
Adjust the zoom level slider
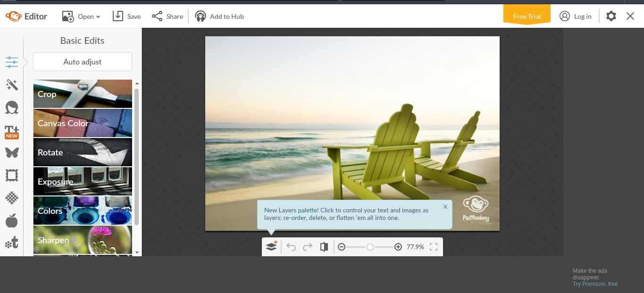[370, 246]
